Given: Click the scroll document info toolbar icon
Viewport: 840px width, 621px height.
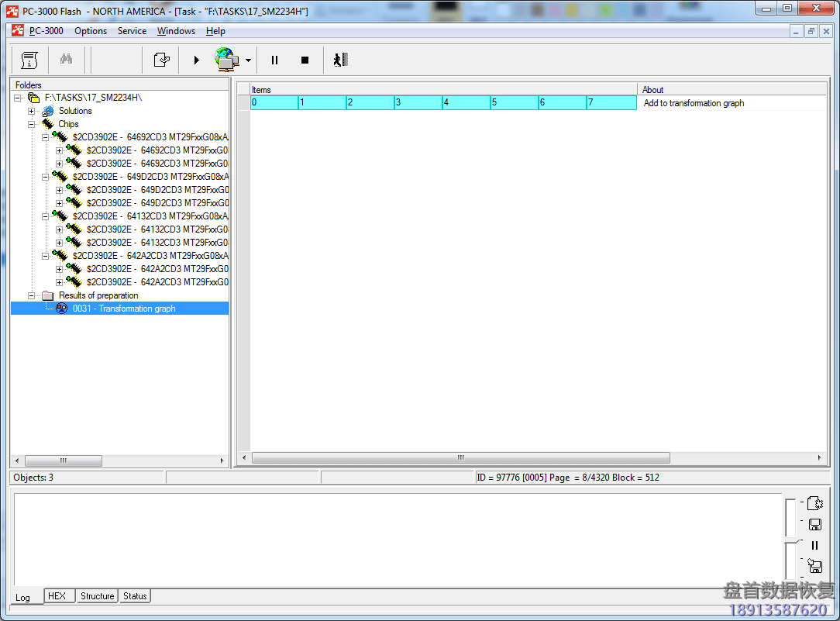Looking at the screenshot, I should tap(29, 60).
